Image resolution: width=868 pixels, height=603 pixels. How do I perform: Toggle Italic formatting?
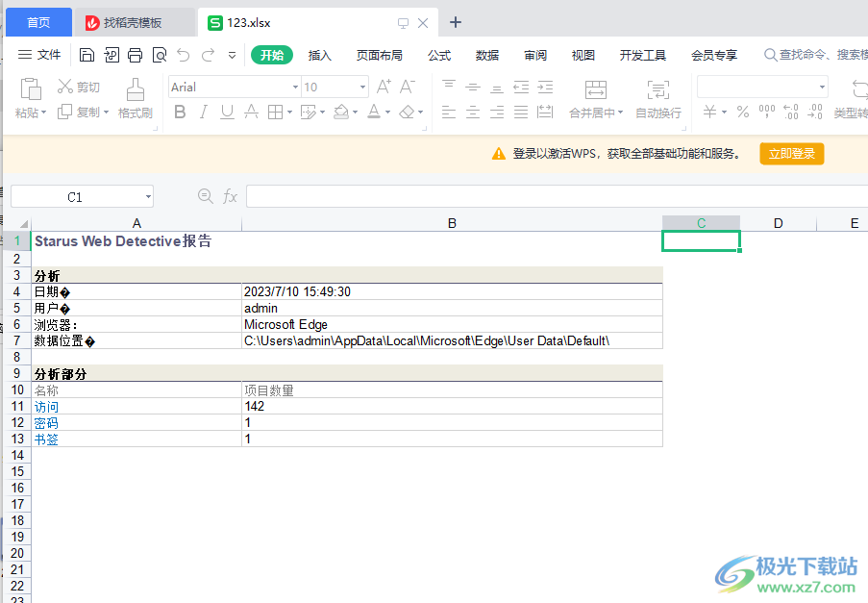tap(203, 112)
